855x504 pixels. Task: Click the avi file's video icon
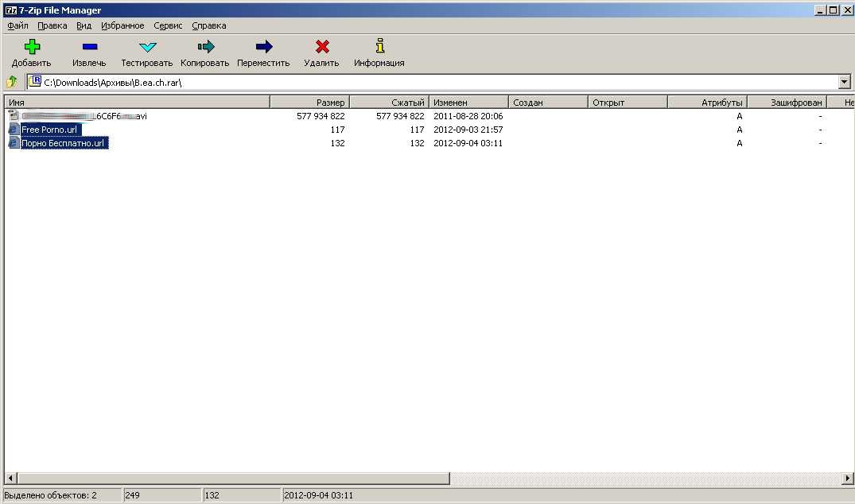14,115
